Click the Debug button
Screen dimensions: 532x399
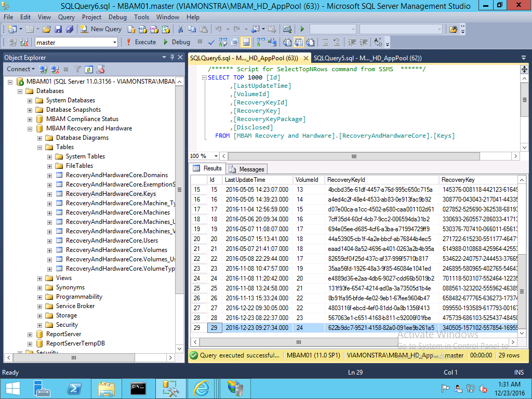pos(177,42)
